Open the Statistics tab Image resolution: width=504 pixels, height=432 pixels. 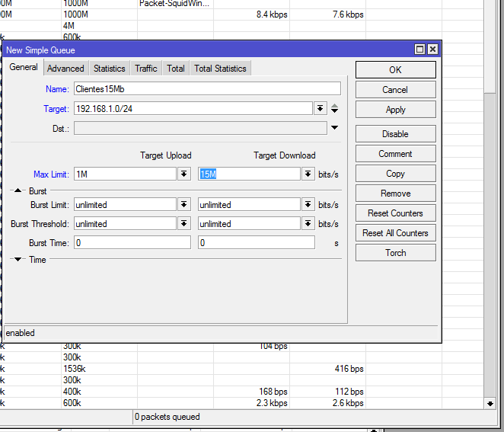(x=110, y=69)
